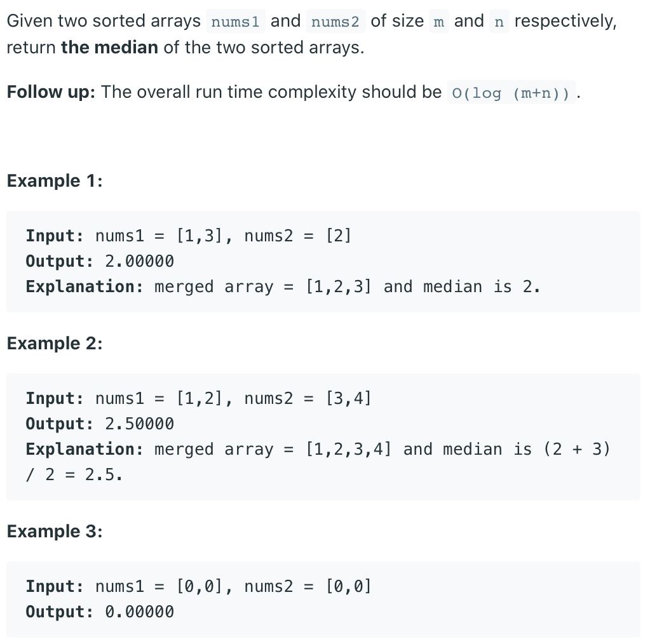Image resolution: width=657 pixels, height=644 pixels.
Task: Click the "Example 3:" heading
Action: point(55,531)
